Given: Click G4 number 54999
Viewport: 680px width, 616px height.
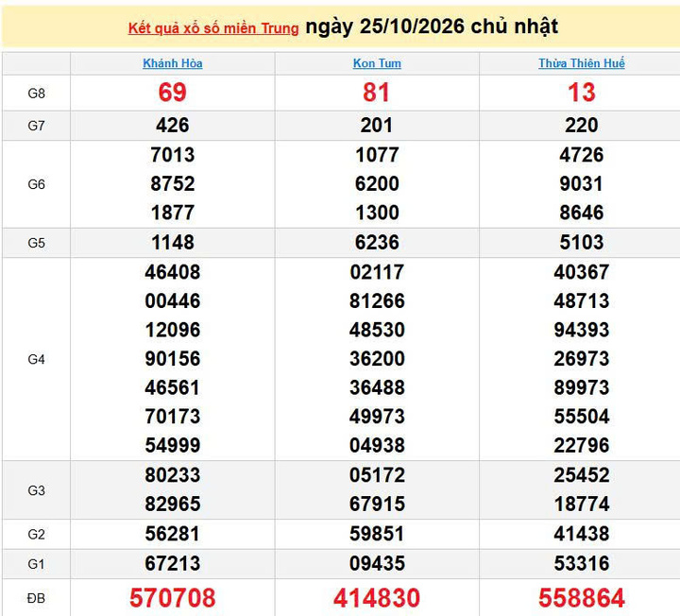Looking at the screenshot, I should (x=173, y=446).
